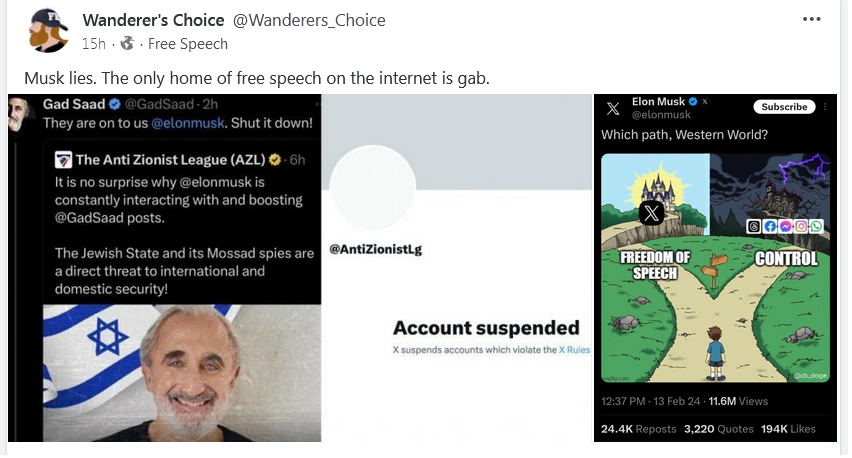This screenshot has width=852, height=458.
Task: Click the Meta apps icon row in meme
Action: coord(785,226)
